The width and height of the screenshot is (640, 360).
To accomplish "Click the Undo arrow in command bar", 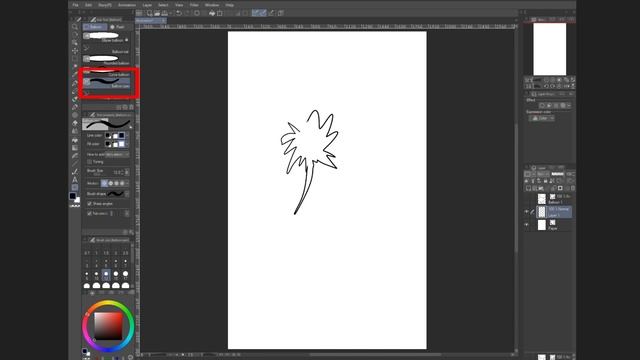I will 178,13.
